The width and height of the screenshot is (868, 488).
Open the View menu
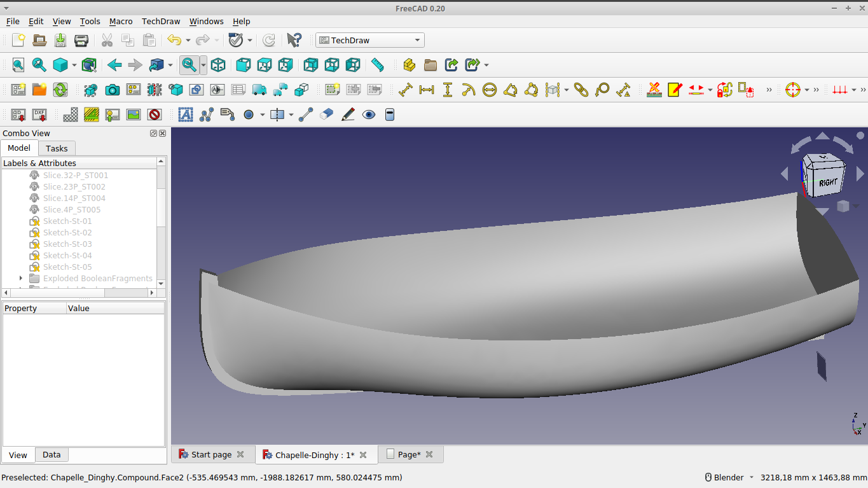point(62,21)
